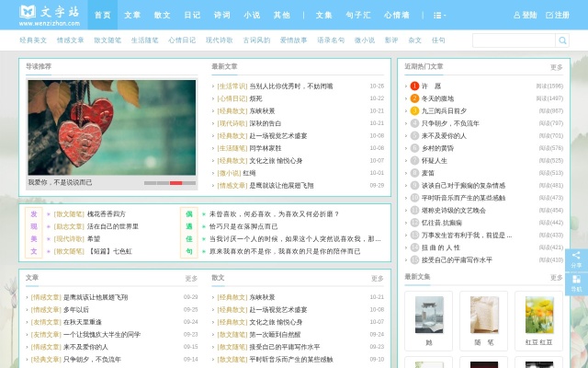588x368 pixels.
Task: Click the 导航 floating navigation icon
Action: (576, 283)
